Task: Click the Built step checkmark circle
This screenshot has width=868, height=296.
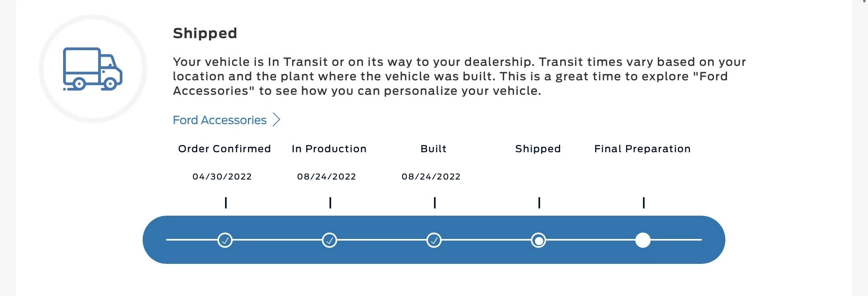Action: tap(434, 240)
